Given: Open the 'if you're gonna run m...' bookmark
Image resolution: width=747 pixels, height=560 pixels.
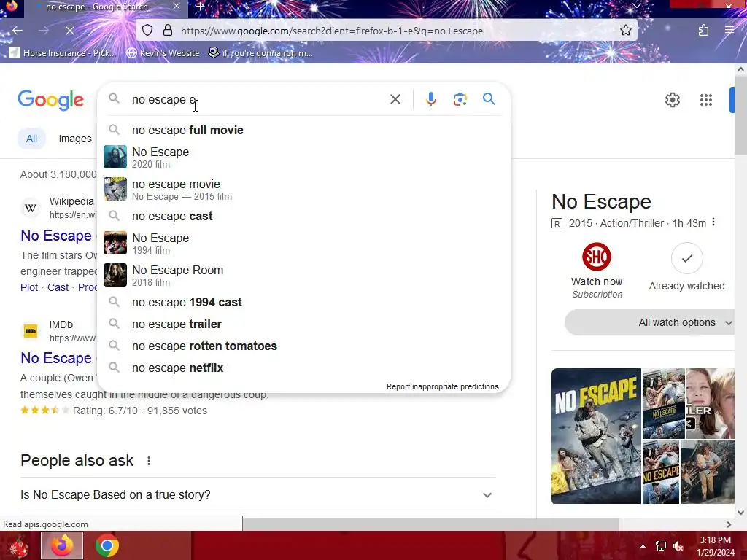Looking at the screenshot, I should tap(260, 52).
